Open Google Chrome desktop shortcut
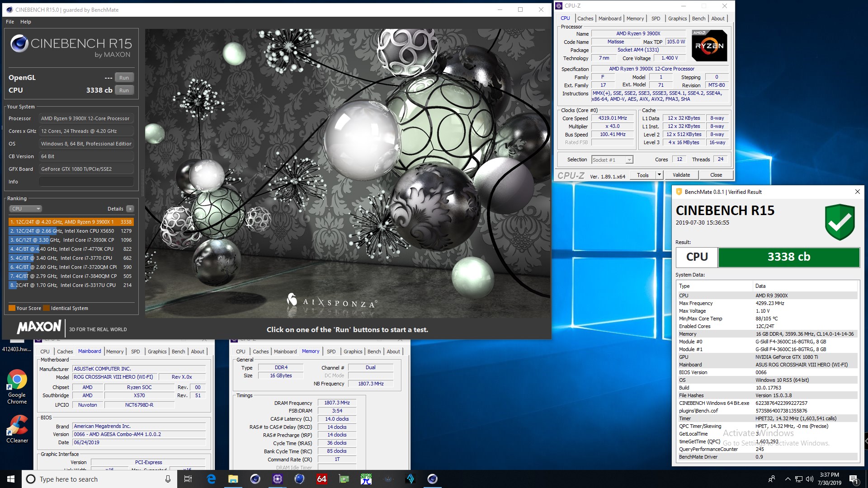This screenshot has height=488, width=868. tap(17, 387)
